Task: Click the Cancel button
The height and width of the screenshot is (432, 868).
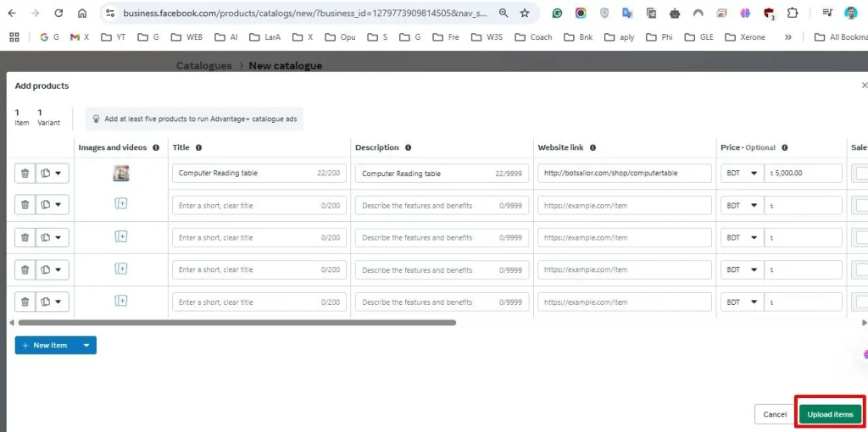Action: (775, 414)
